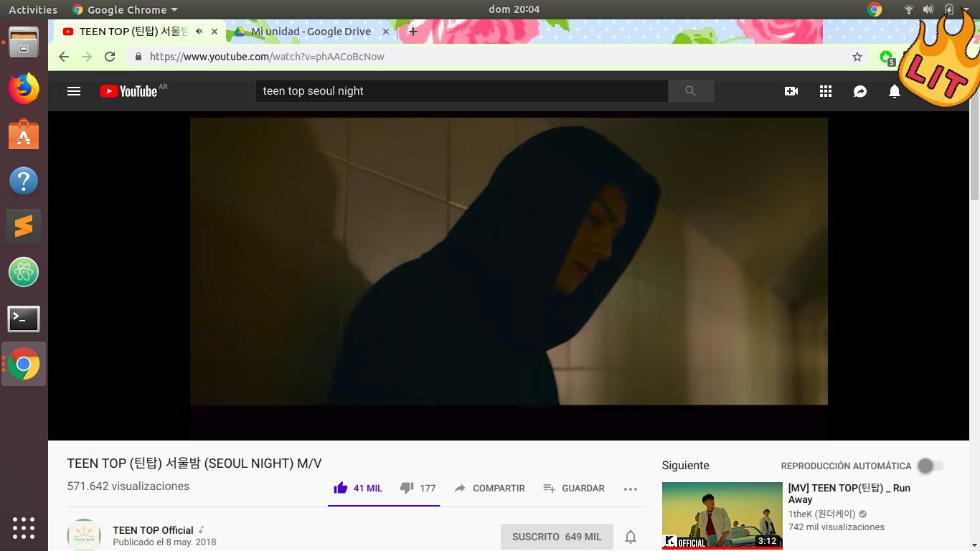Click Chrome icon in the dock
980x551 pixels.
point(24,364)
